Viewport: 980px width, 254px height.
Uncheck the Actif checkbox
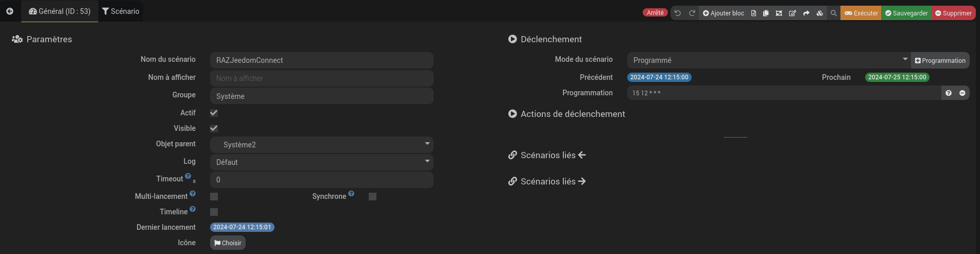pyautogui.click(x=214, y=113)
